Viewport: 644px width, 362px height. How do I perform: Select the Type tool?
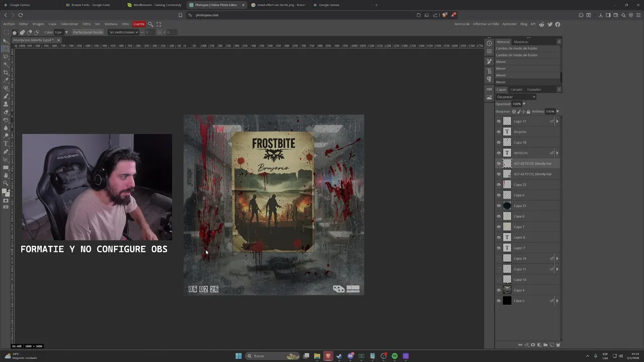[x=6, y=143]
